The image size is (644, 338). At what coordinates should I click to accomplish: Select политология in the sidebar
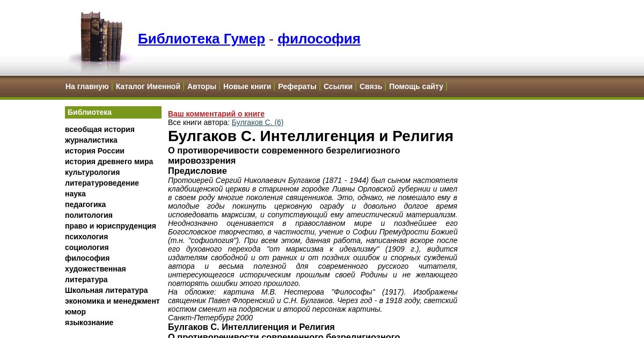(89, 215)
